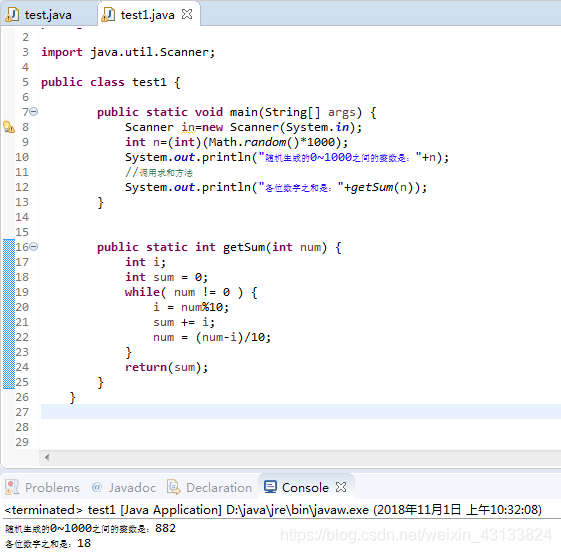Click 'int i;' declaration on line 17
Screen dimensions: 561x553
pyautogui.click(x=145, y=262)
